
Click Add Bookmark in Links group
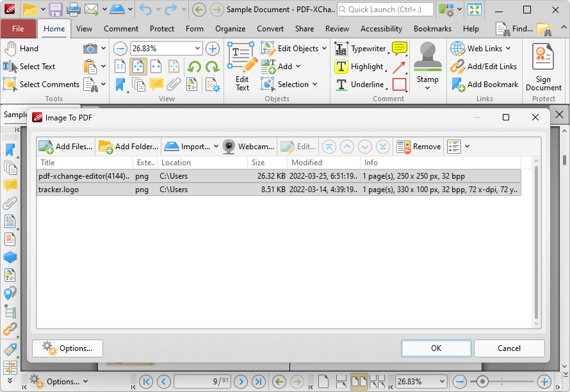485,85
